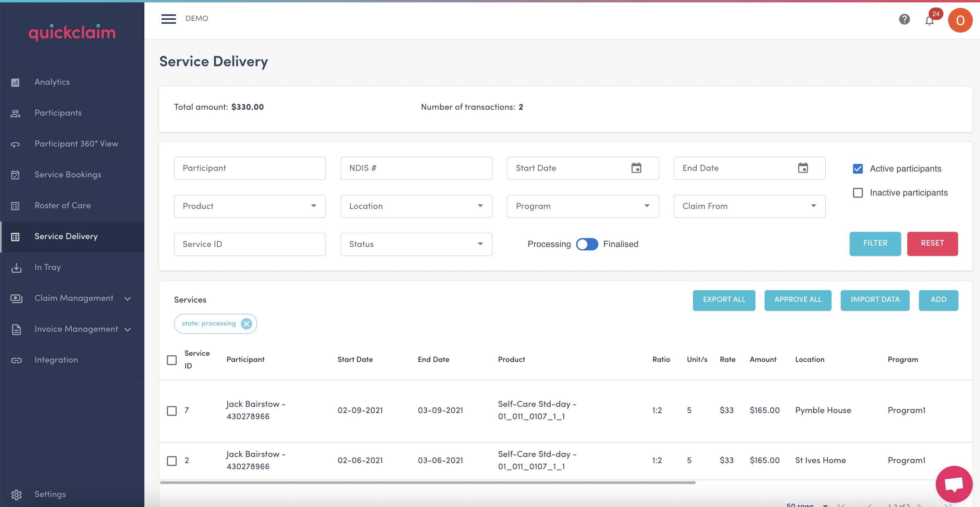980x507 pixels.
Task: Open the In Tray section
Action: click(x=48, y=267)
